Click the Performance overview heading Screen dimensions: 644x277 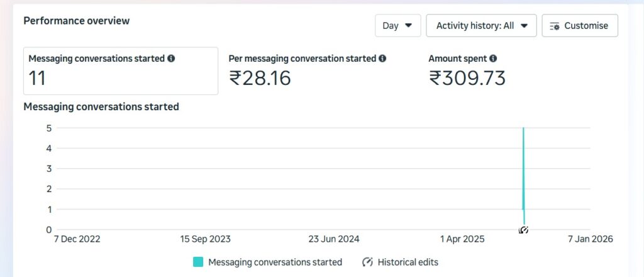tap(77, 21)
